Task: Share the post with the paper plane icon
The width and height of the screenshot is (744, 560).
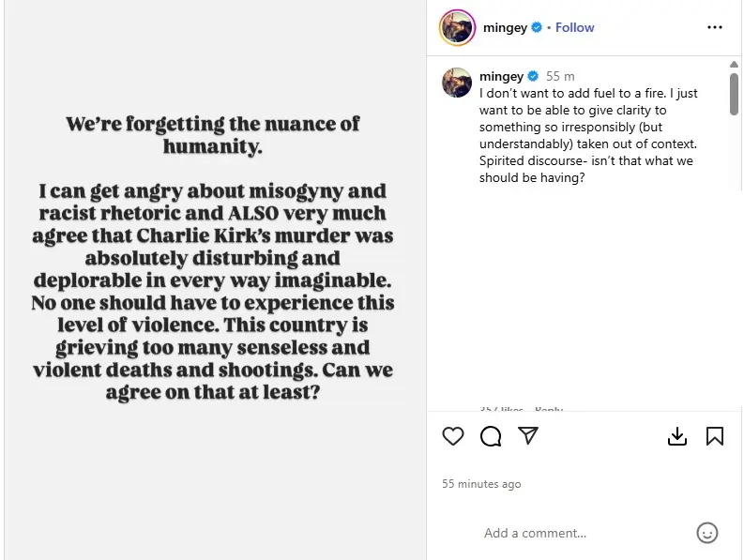Action: pos(528,435)
